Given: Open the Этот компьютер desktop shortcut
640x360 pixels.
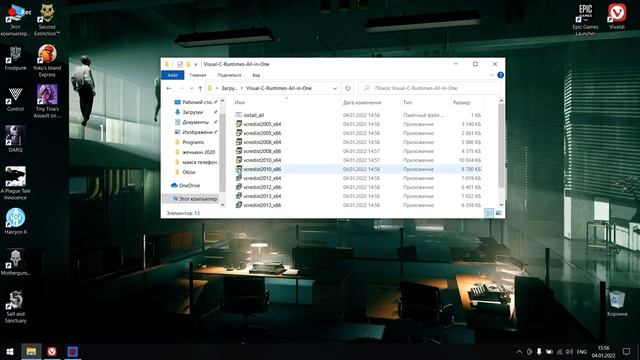Looking at the screenshot, I should tap(16, 20).
